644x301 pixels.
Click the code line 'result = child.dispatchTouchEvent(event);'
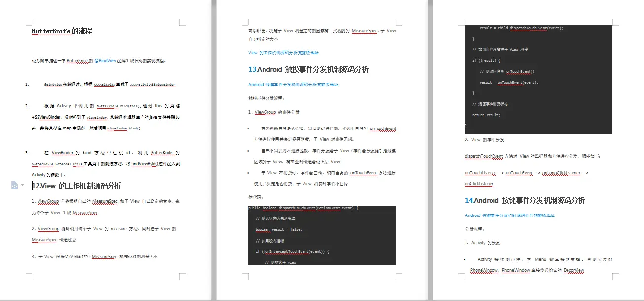click(x=521, y=28)
